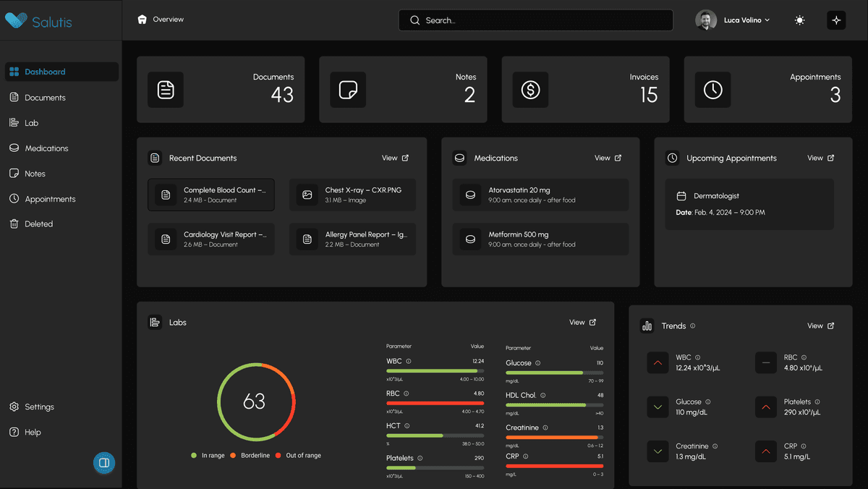Toggle the 'In range' legend filter
868x489 pixels.
coord(208,455)
